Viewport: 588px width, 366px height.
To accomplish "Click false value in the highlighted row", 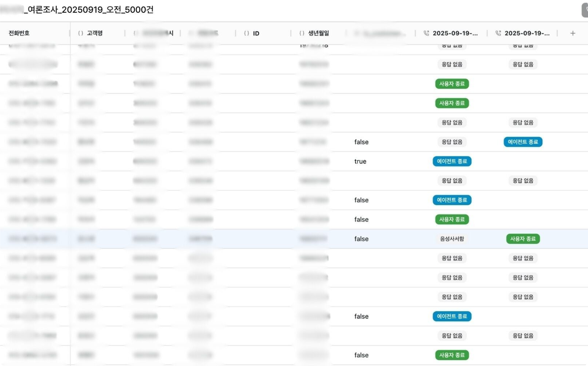I will coord(361,239).
